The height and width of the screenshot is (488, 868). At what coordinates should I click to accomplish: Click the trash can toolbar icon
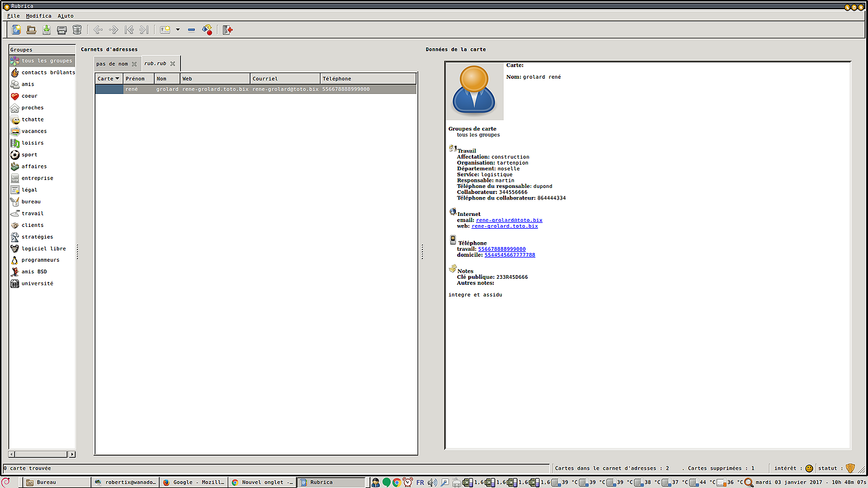(x=77, y=29)
